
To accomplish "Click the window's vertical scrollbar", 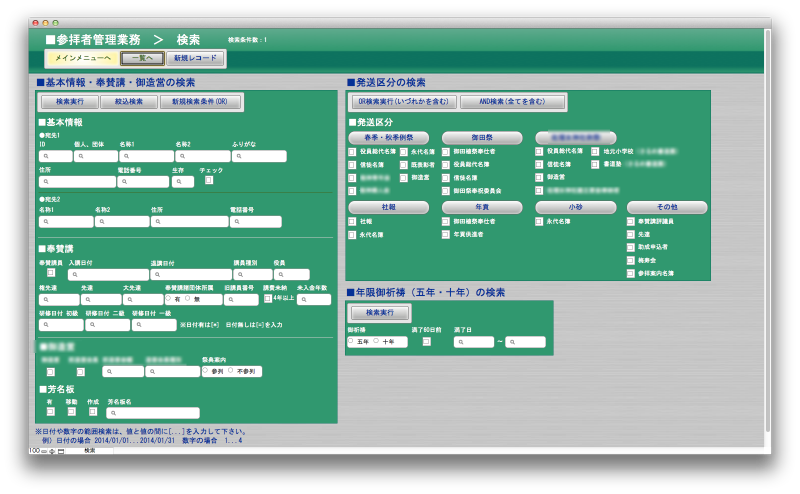I will tap(767, 240).
